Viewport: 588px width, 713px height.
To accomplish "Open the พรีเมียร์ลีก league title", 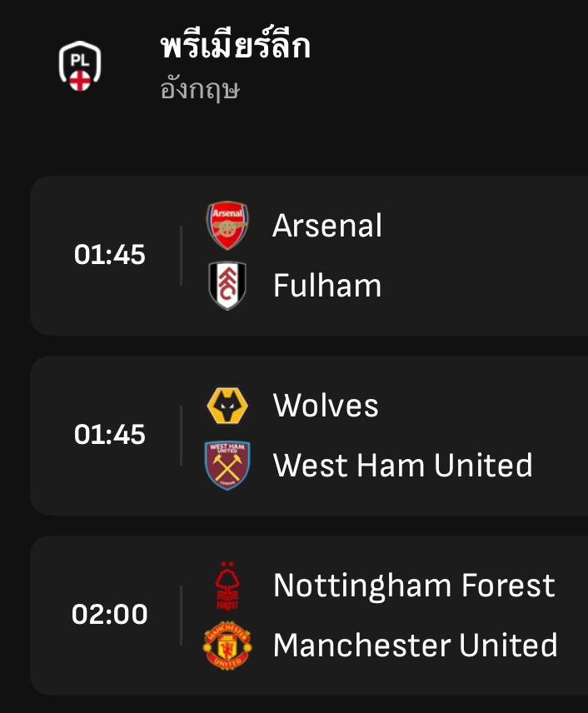I will (x=236, y=47).
